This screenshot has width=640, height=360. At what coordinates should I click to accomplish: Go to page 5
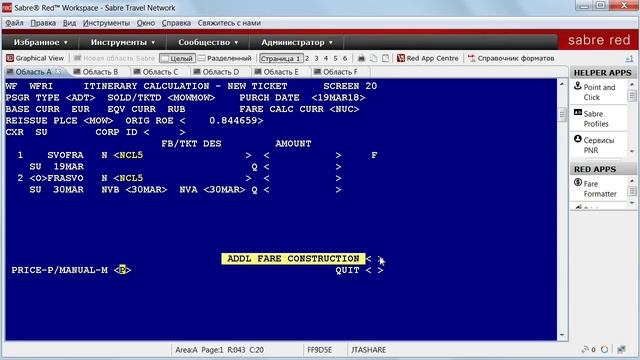pos(336,58)
